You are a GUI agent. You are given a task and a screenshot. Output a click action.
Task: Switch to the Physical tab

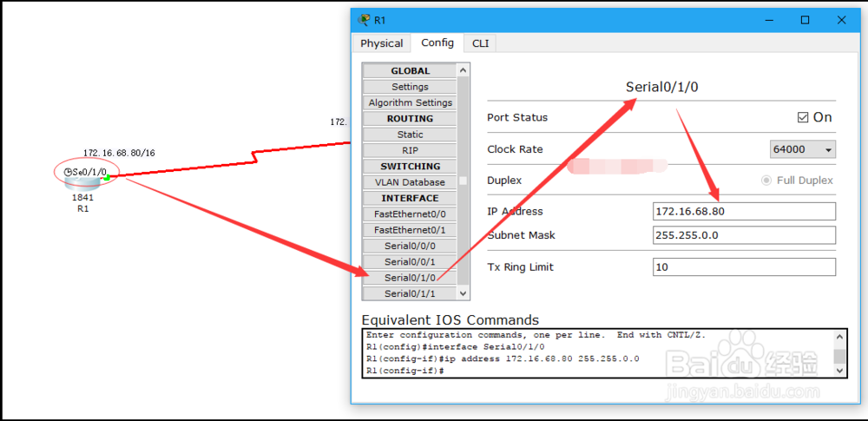click(381, 43)
